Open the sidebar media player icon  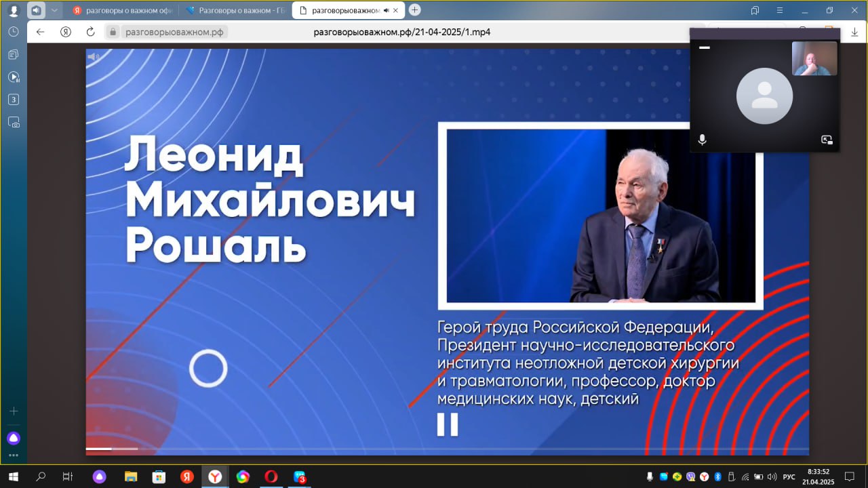tap(14, 77)
